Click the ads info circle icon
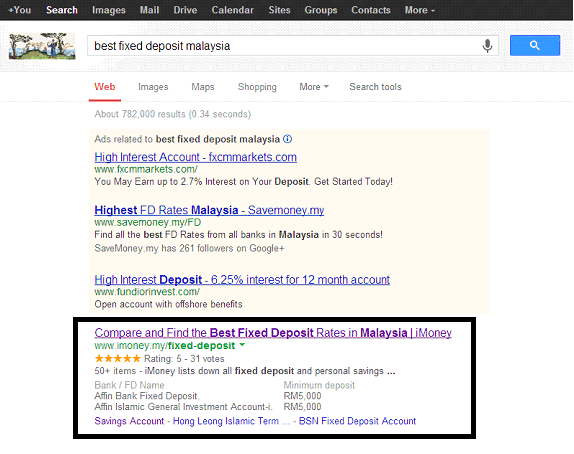The image size is (574, 454). click(288, 139)
